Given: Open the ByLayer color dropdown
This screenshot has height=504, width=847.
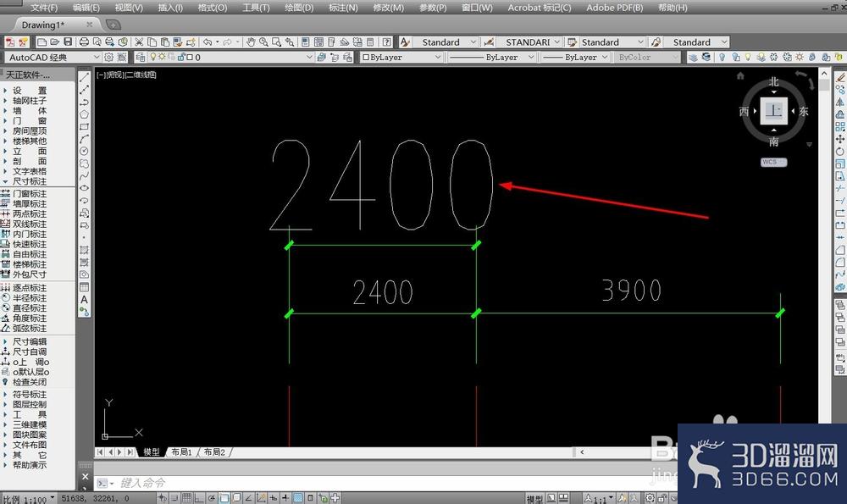Looking at the screenshot, I should (438, 58).
